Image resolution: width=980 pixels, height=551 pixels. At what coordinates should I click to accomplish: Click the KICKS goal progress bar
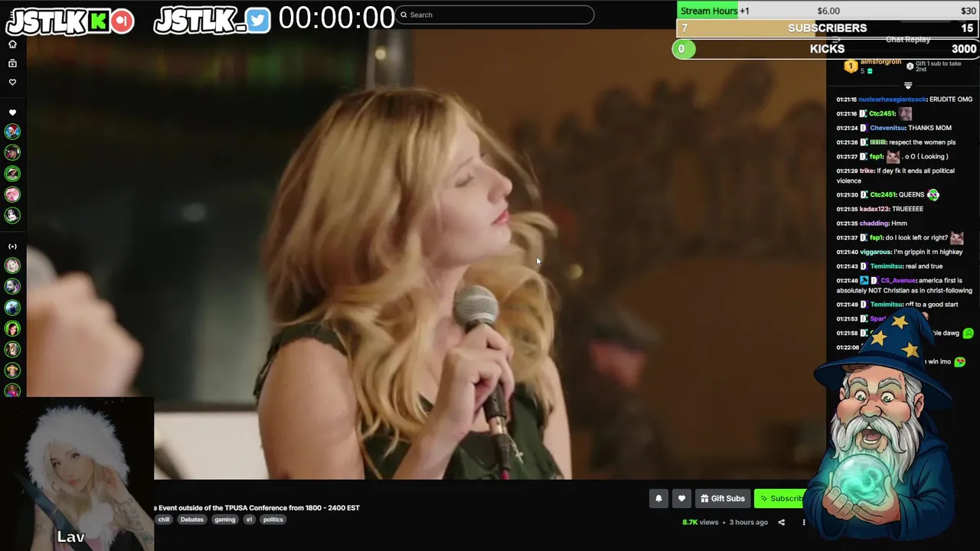pos(827,49)
